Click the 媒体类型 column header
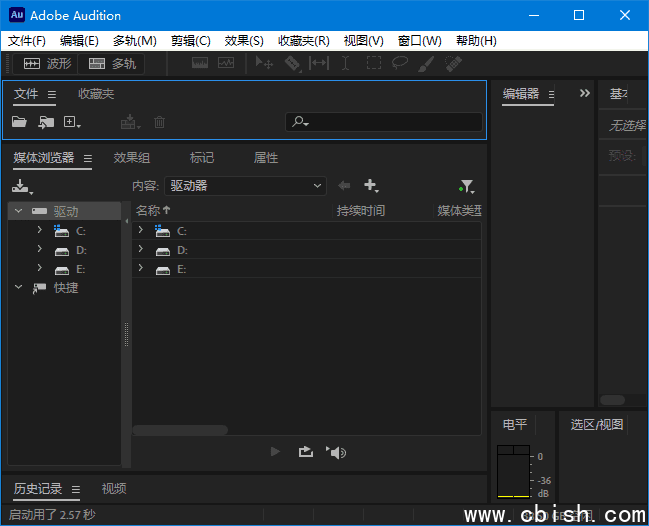Image resolution: width=649 pixels, height=526 pixels. coord(459,211)
